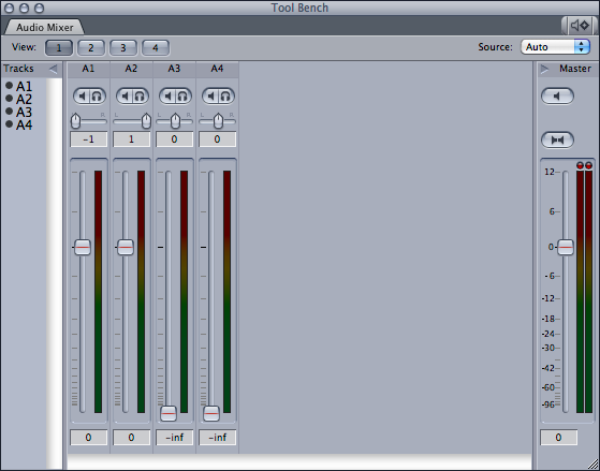Click the 0 dB mark on Master scale
600x471 pixels.
click(x=551, y=247)
